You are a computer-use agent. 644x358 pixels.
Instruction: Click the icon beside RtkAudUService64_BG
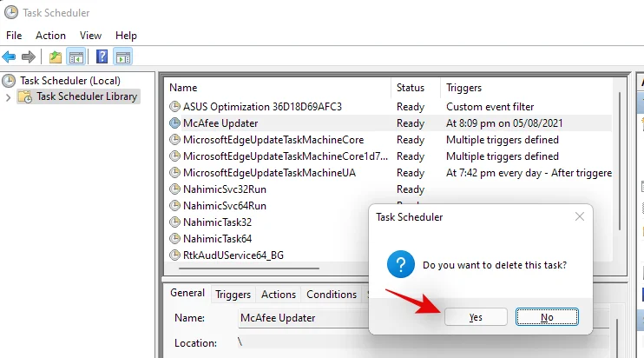pyautogui.click(x=175, y=255)
